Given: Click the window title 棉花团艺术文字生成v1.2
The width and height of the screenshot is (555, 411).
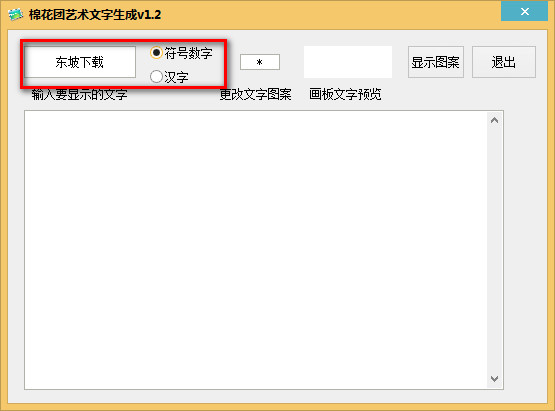Looking at the screenshot, I should coord(95,15).
